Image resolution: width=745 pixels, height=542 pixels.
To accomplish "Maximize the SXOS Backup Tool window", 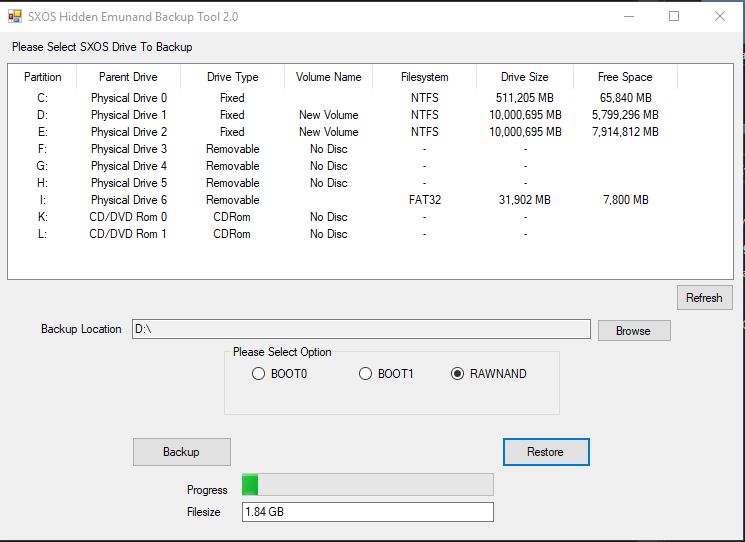I will click(674, 16).
